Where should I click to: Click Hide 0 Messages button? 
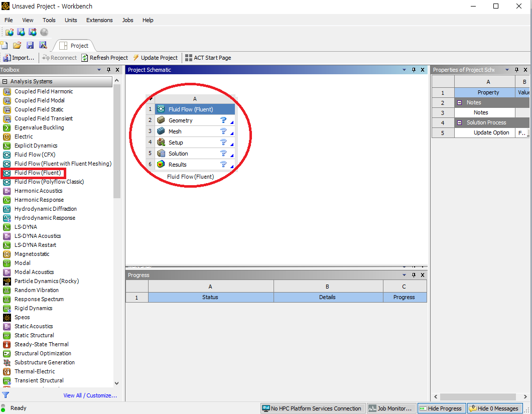click(495, 408)
